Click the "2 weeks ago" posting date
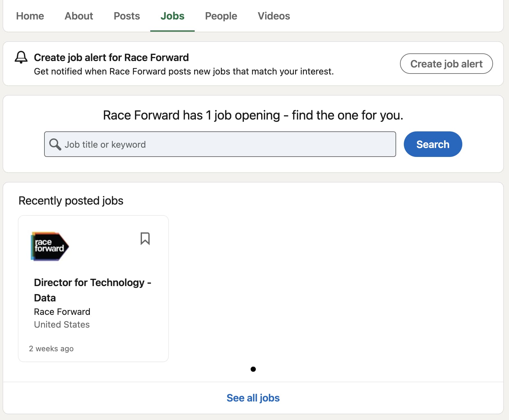Image resolution: width=509 pixels, height=420 pixels. click(x=51, y=349)
